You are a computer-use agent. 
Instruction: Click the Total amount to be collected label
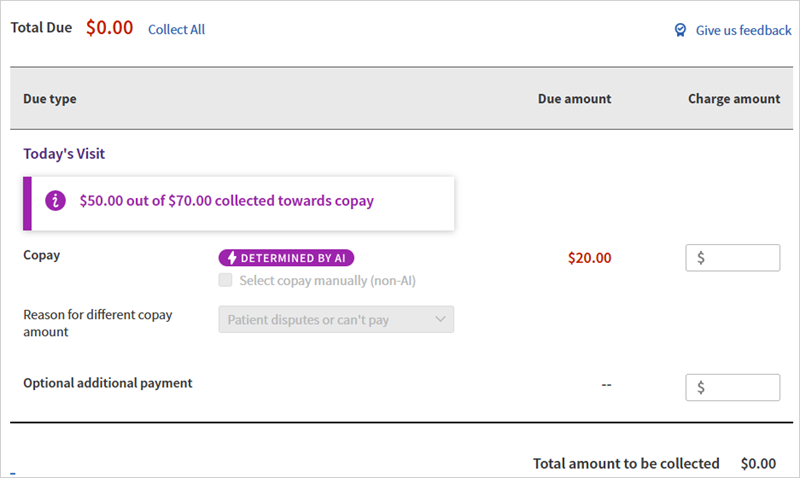pos(626,463)
